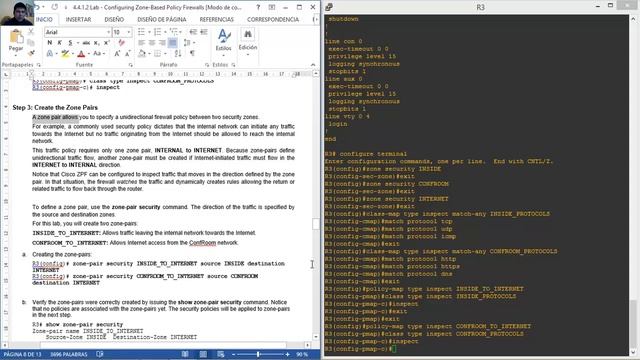Toggle superscript formatting

(x=107, y=42)
